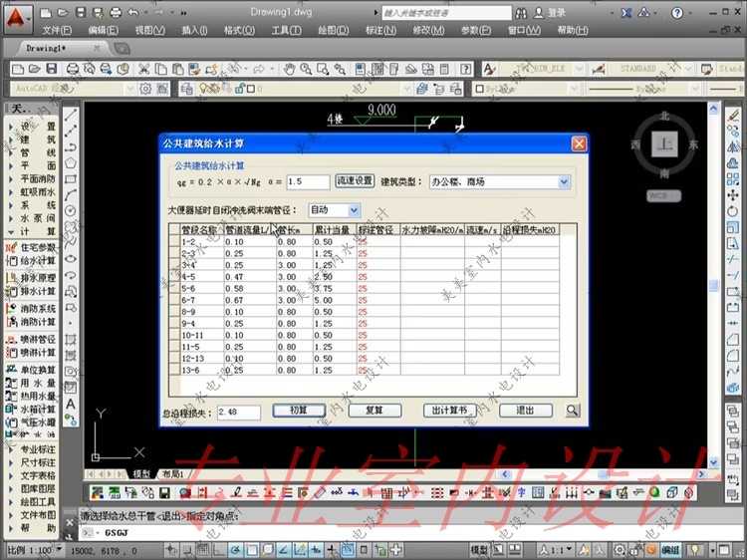Click table cell 管段 1-2

pos(201,242)
